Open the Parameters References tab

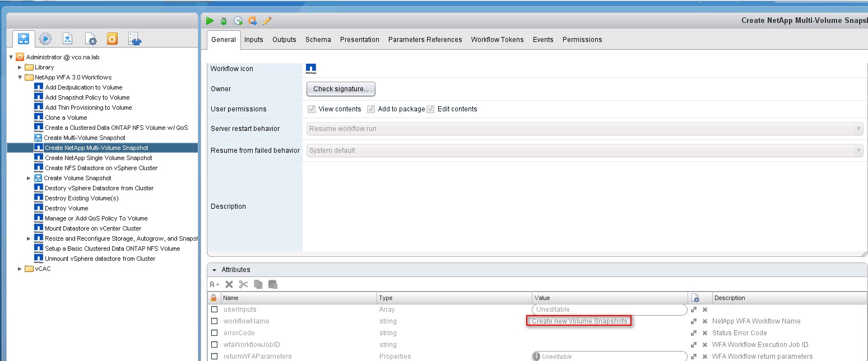click(x=425, y=40)
